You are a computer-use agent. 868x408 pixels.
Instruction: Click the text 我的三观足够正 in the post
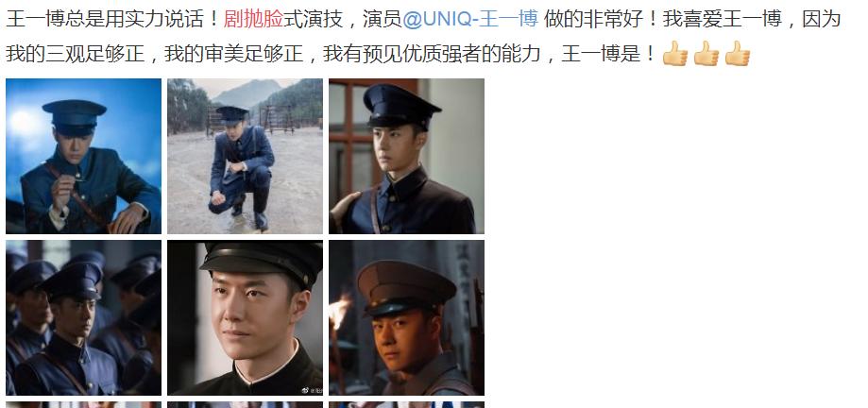[75, 54]
